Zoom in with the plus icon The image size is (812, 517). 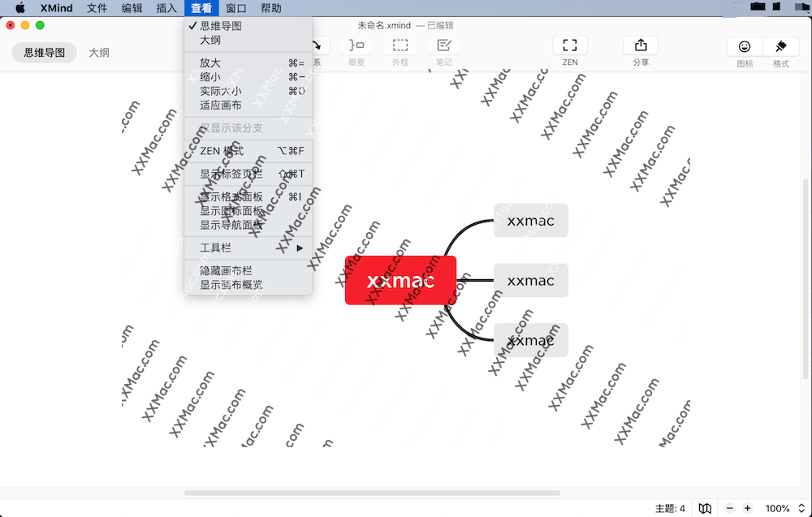coord(747,508)
